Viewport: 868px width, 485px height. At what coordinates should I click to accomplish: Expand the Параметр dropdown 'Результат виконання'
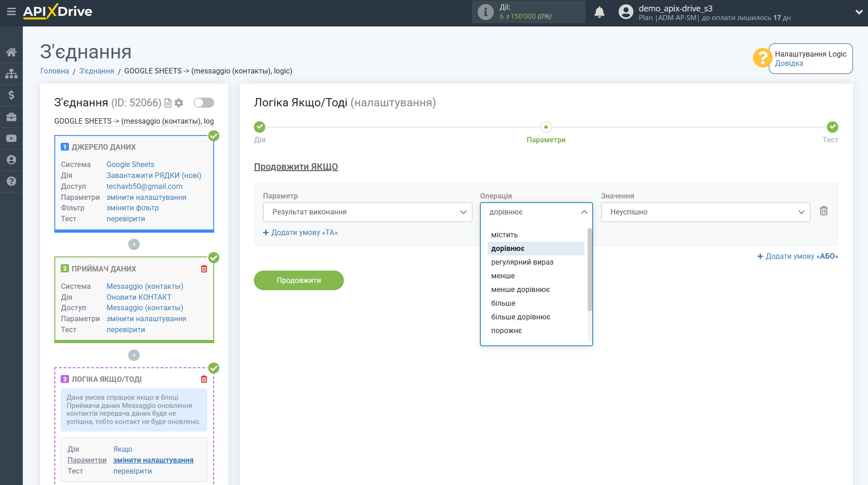(x=367, y=212)
